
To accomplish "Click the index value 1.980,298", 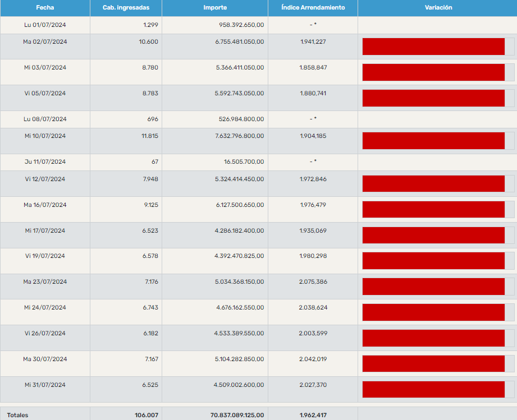I will [313, 256].
